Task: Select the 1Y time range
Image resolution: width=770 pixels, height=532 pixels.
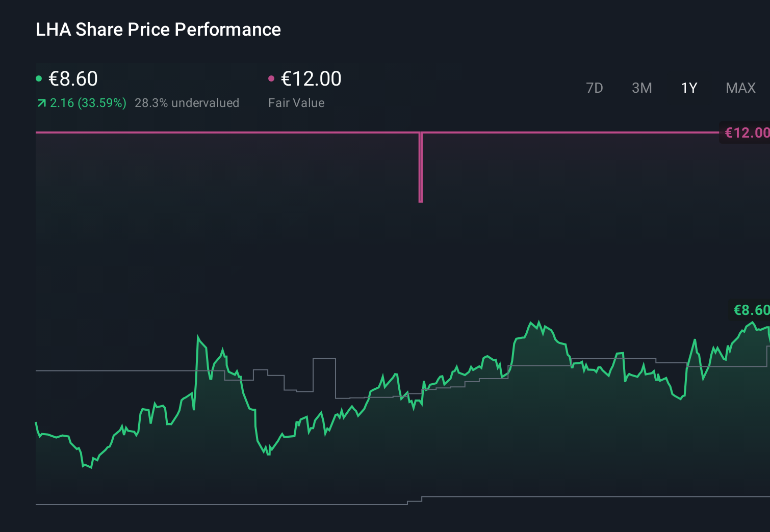Action: (688, 88)
